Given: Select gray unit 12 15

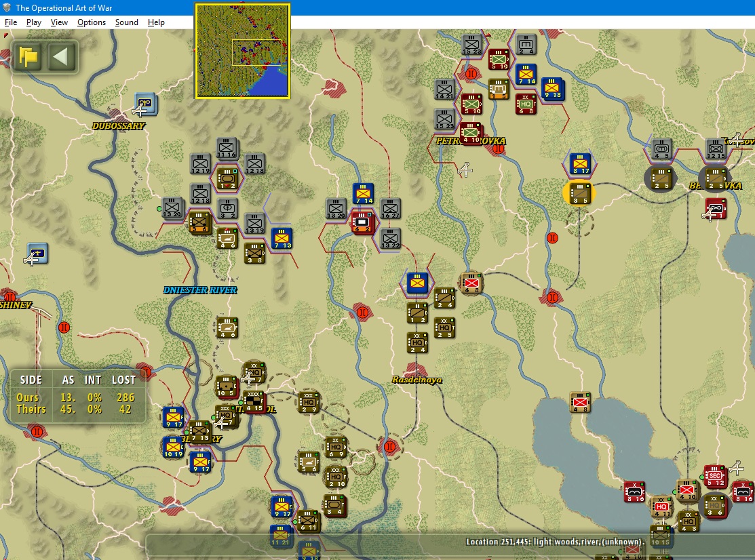Looking at the screenshot, I should [716, 150].
